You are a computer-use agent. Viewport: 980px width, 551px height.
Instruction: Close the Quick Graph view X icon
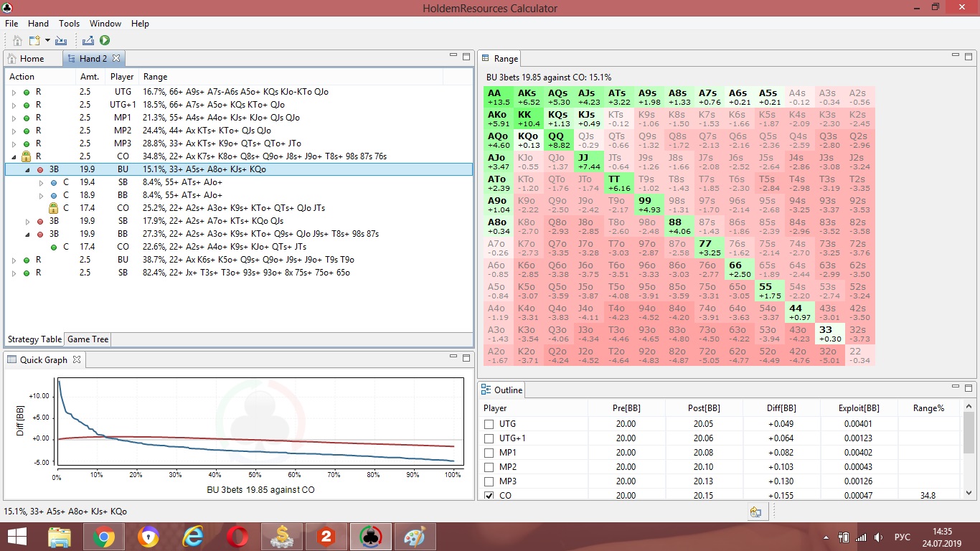[x=77, y=359]
